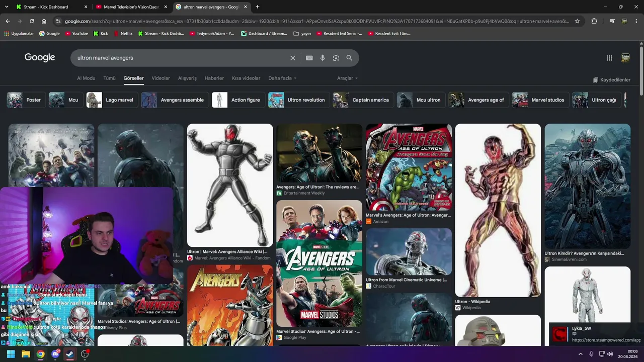Bookmark this page with the star icon
This screenshot has width=644, height=362.
[577, 21]
